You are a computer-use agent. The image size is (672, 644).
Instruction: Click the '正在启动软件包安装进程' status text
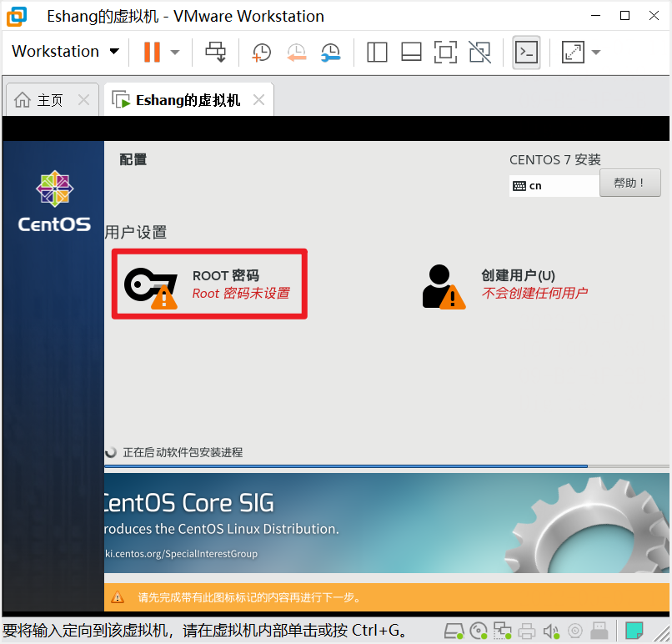[183, 452]
